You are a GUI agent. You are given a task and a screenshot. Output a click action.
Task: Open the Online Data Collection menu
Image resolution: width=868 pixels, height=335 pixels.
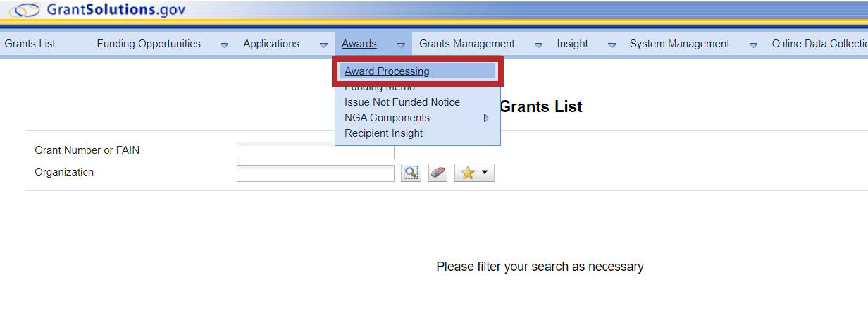819,44
